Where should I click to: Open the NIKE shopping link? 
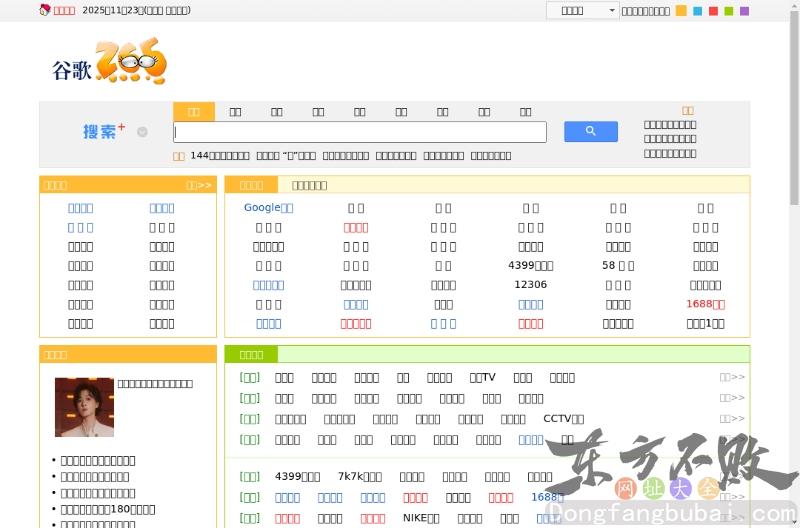tap(421, 518)
